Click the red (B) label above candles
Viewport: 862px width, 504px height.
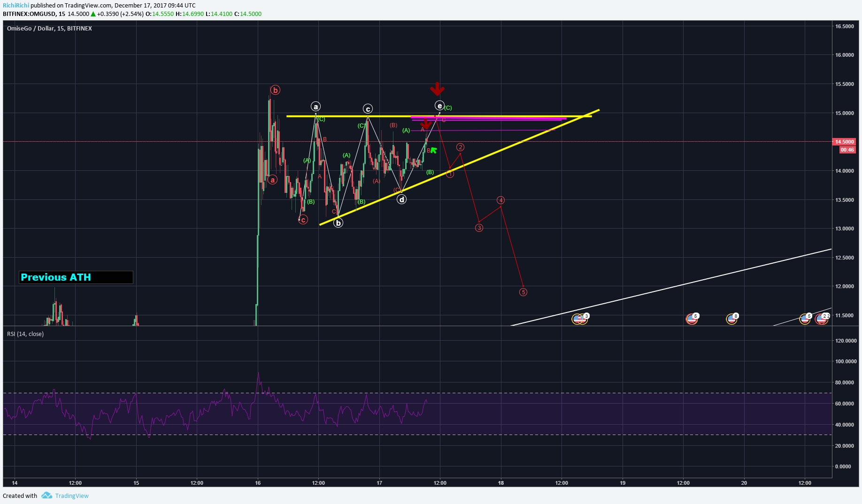click(x=393, y=125)
